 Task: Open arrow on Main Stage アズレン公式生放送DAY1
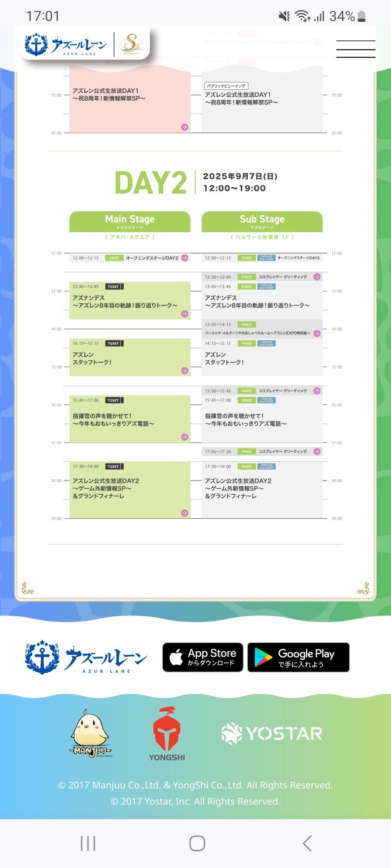(185, 127)
